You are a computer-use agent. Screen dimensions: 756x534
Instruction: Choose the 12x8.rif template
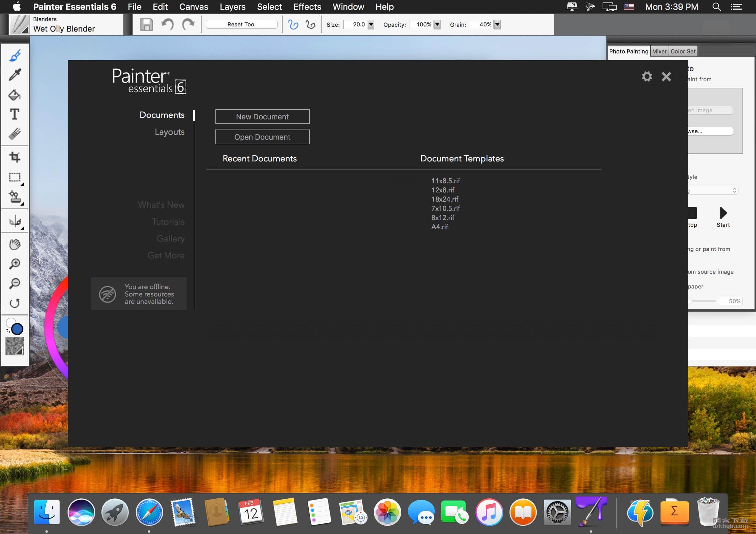pyautogui.click(x=443, y=190)
